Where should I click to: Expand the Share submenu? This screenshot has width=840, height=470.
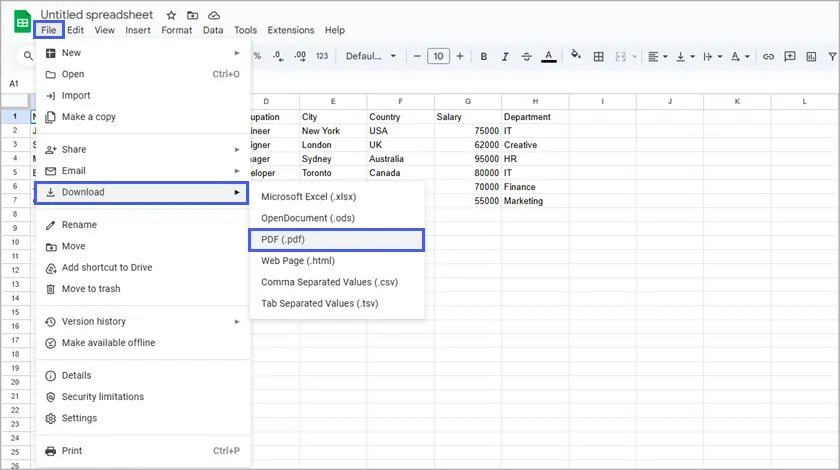[142, 149]
